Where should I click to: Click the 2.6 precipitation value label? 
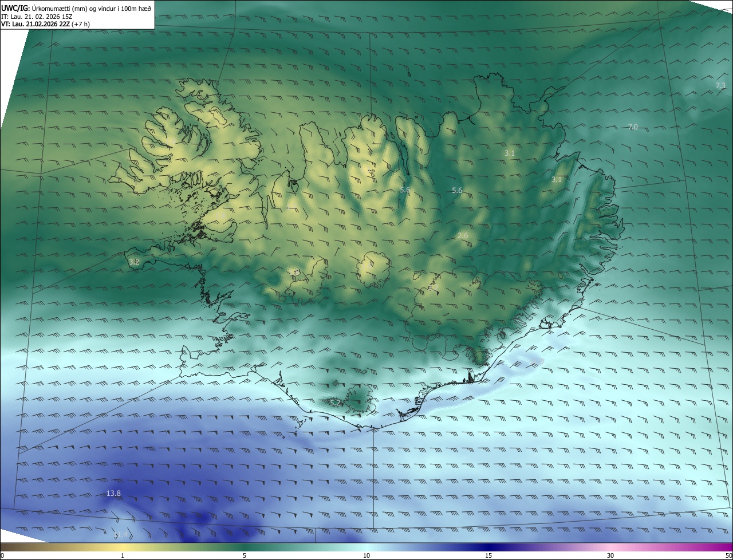pyautogui.click(x=463, y=236)
